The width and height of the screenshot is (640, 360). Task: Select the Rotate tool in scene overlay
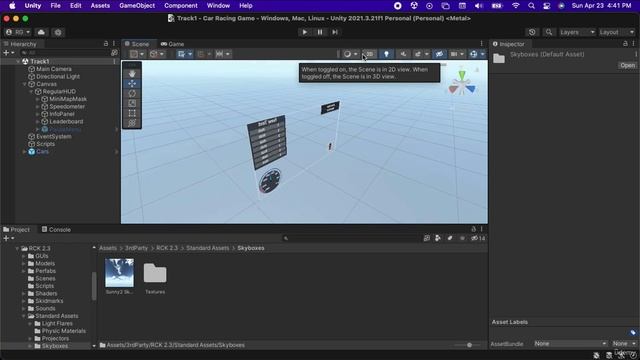tap(132, 93)
